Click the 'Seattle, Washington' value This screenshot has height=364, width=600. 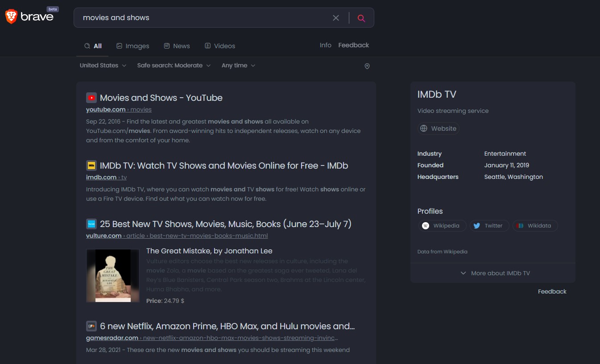pos(513,177)
